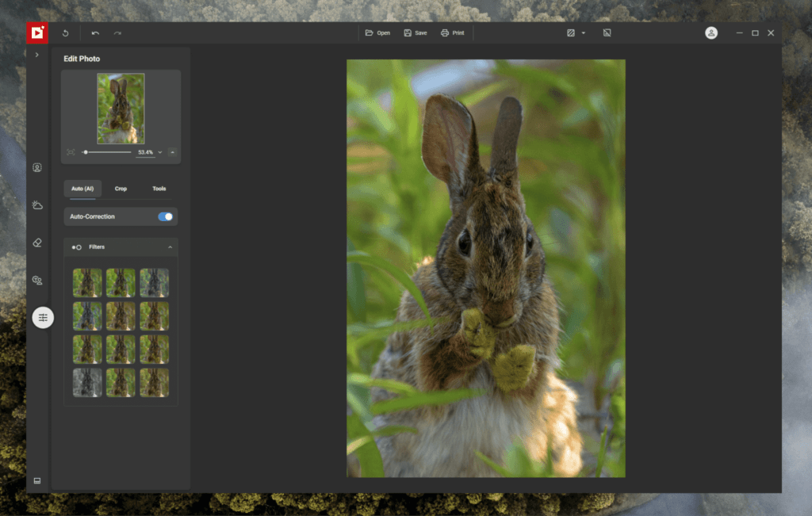Disable the Auto-Correction switch

164,216
